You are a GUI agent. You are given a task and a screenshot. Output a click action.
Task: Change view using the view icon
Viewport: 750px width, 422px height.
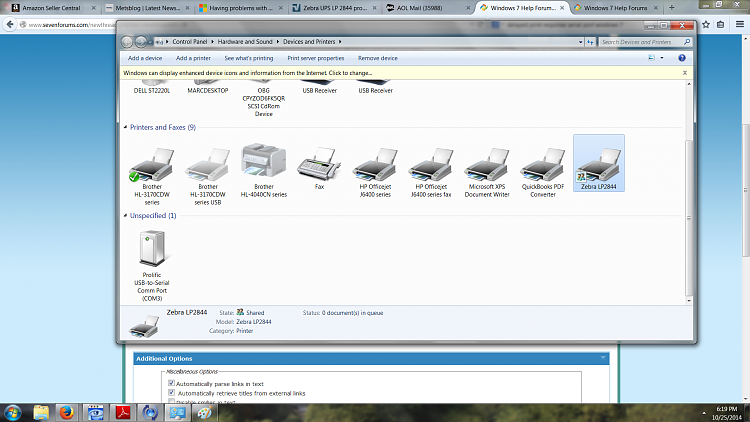tap(651, 58)
